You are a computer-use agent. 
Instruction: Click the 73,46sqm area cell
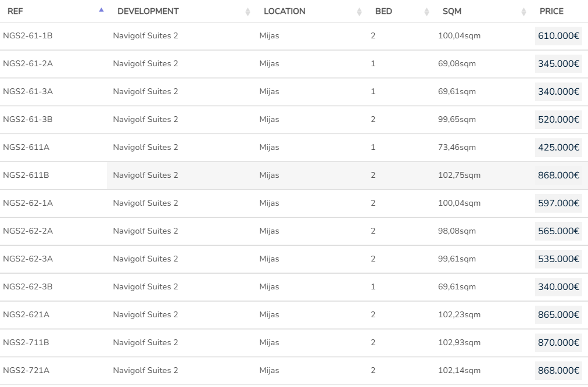click(x=457, y=148)
